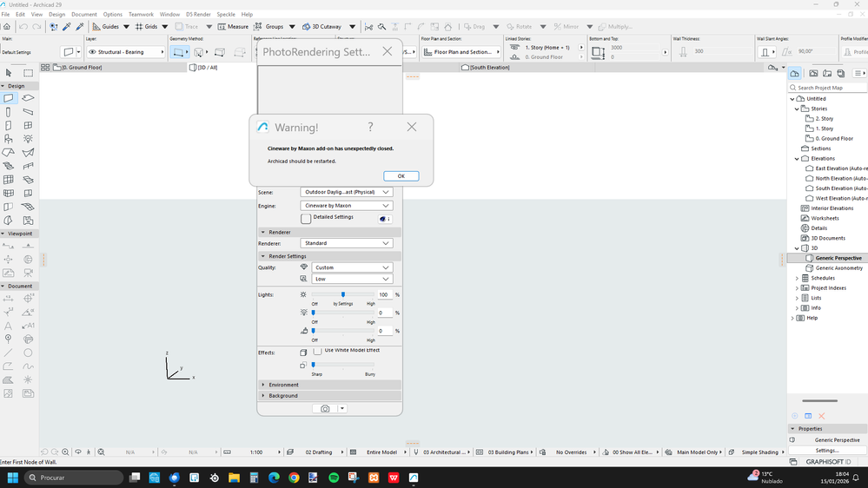Enable the Detailed Settings checkbox
This screenshot has height=488, width=868.
pyautogui.click(x=306, y=219)
